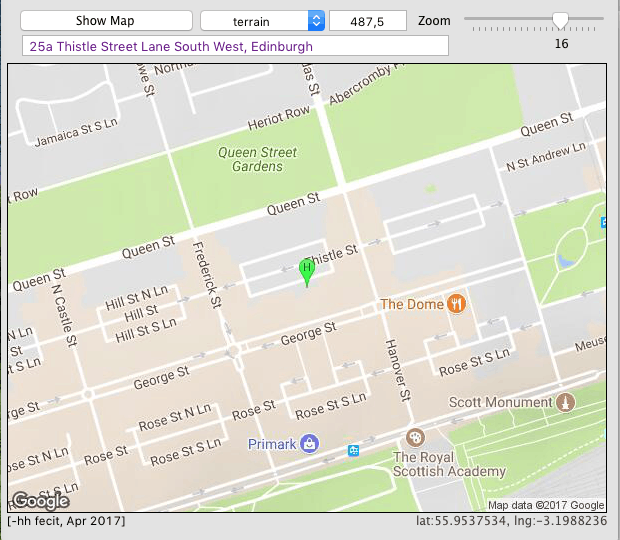Viewport: 620px width, 540px height.
Task: Select the Scott Monument landmark icon
Action: pos(566,402)
